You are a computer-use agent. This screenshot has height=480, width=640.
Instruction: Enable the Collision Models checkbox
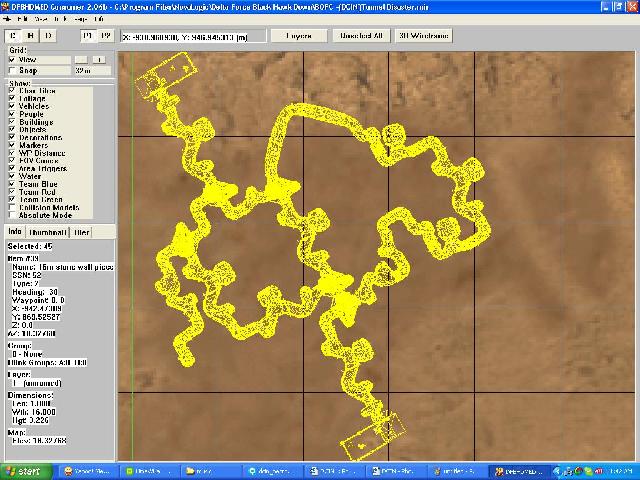[12, 207]
